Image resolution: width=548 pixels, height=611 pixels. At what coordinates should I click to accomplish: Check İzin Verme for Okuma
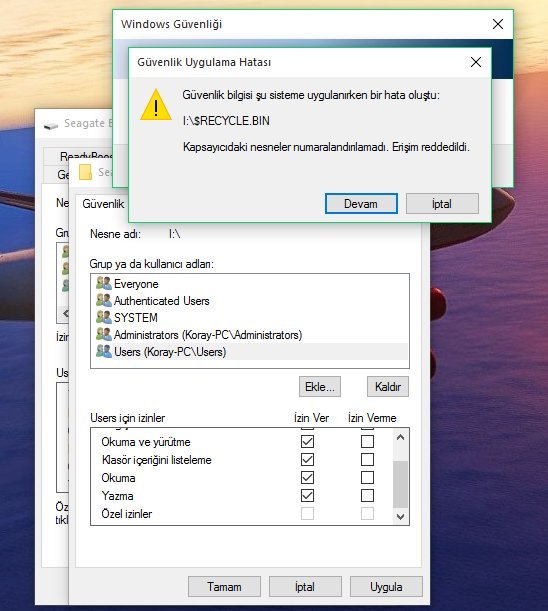367,478
